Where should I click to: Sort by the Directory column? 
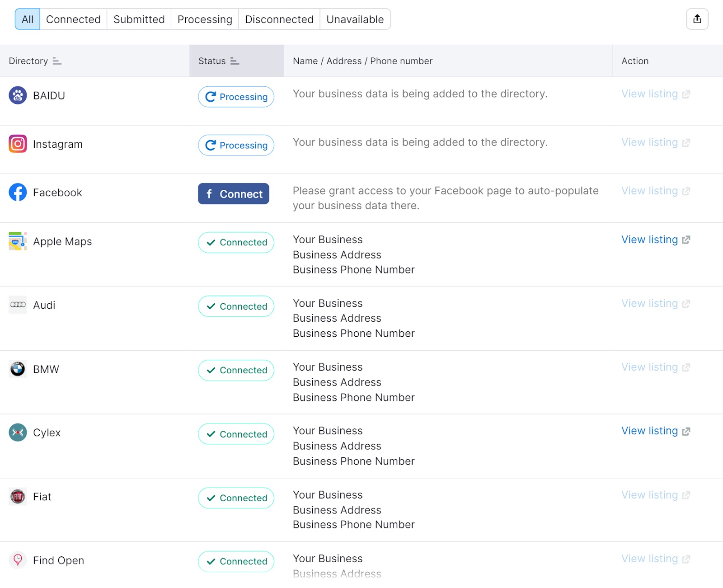pos(57,61)
